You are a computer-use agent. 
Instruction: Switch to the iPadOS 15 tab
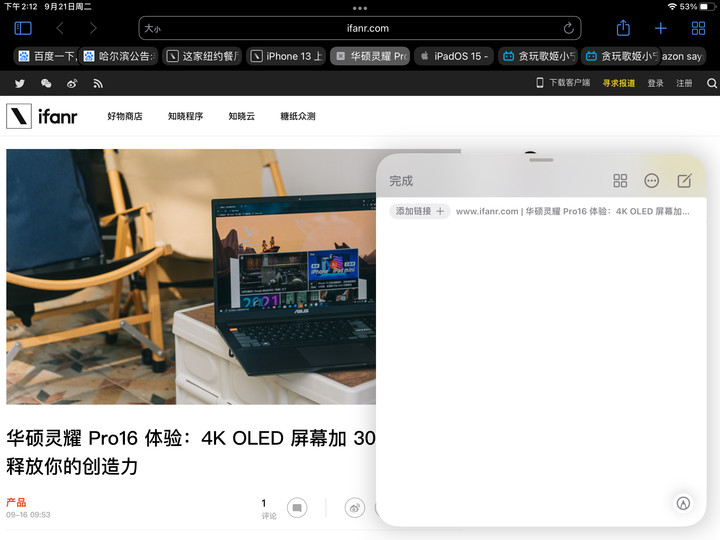point(454,56)
